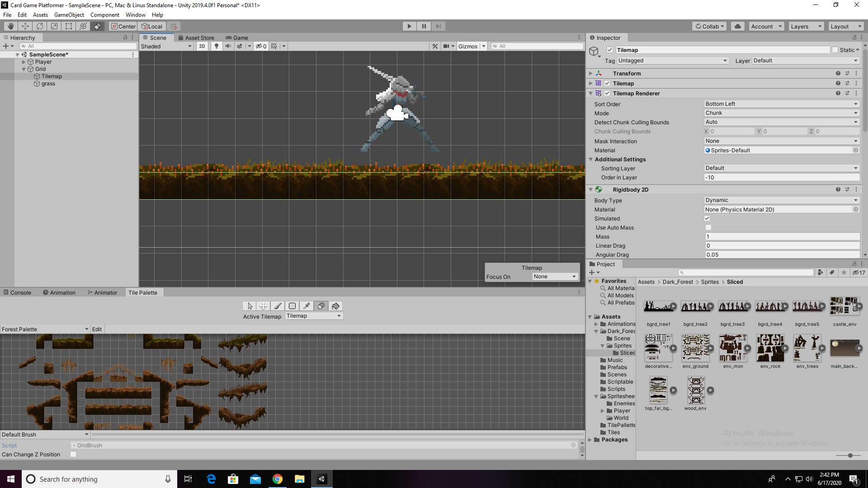This screenshot has width=868, height=488.
Task: Open the Focus On dropdown
Action: tap(555, 277)
